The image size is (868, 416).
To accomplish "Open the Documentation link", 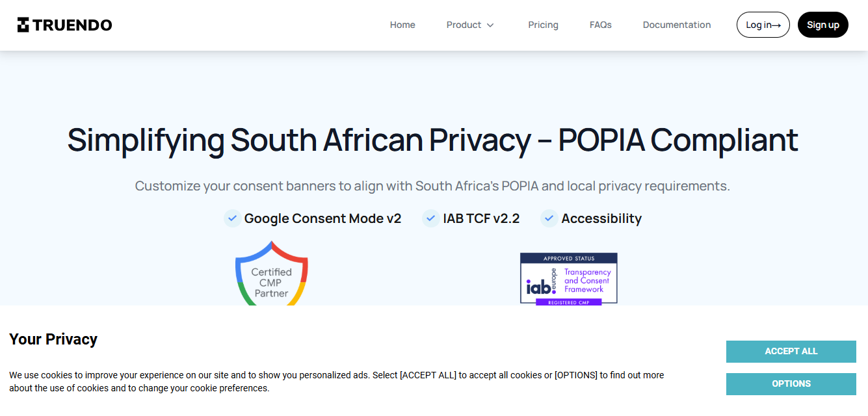I will 676,25.
